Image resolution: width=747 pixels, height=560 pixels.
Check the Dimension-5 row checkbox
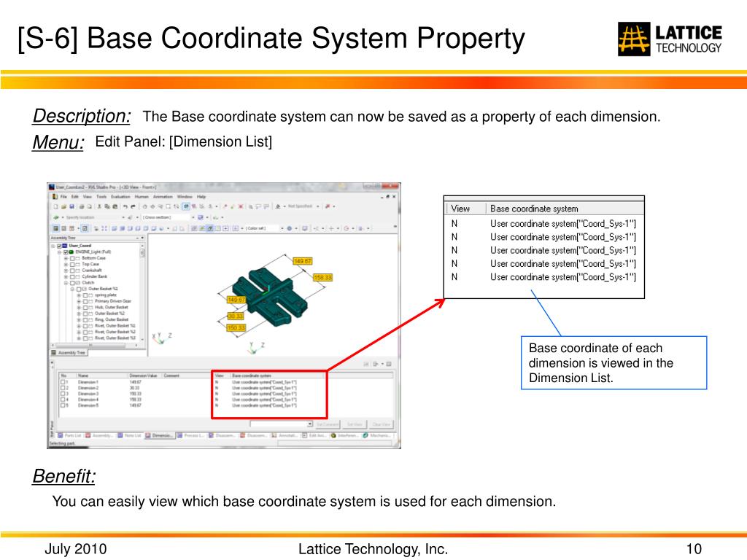63,405
